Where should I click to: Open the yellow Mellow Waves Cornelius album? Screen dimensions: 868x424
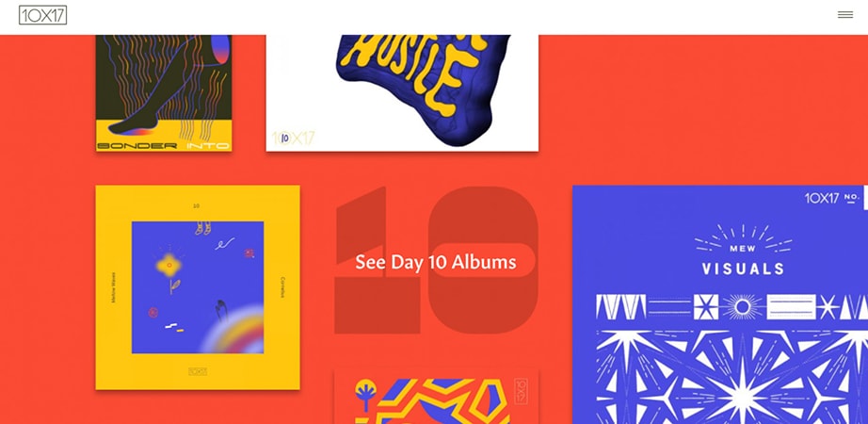(198, 287)
